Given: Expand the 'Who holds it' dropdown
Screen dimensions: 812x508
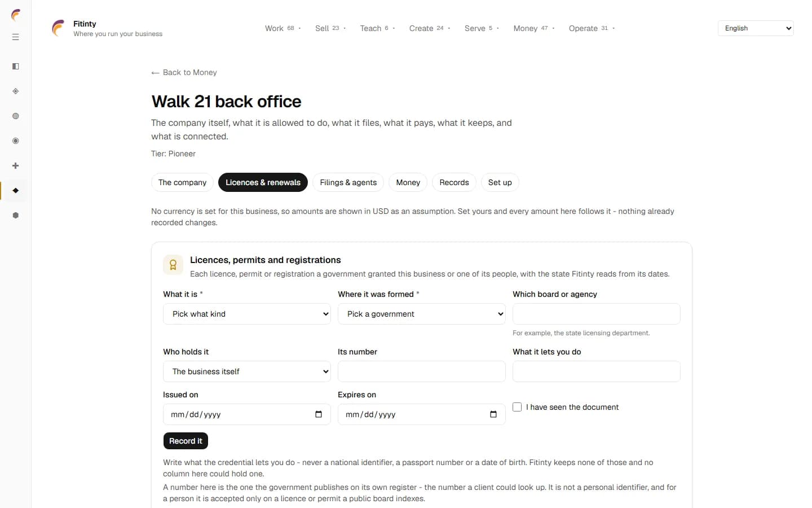Looking at the screenshot, I should point(247,371).
